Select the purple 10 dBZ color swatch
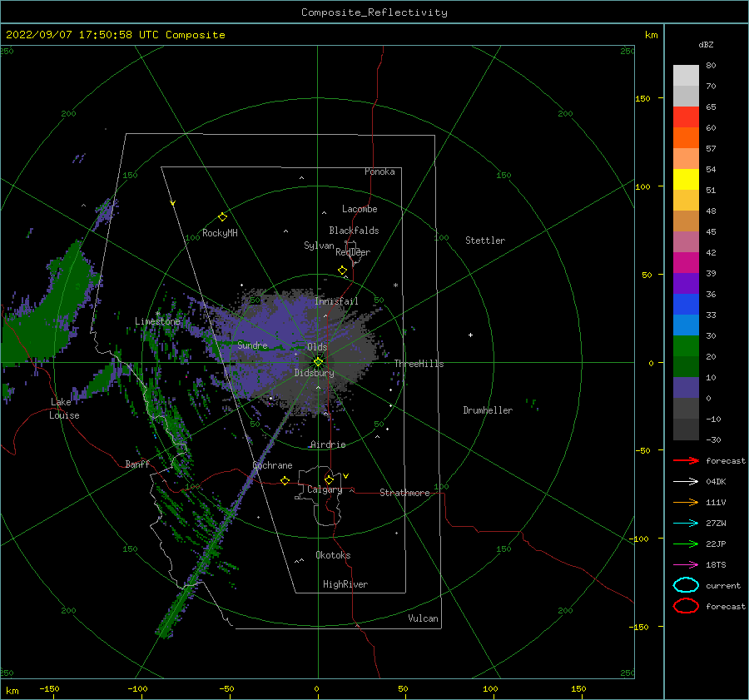The image size is (749, 700). pyautogui.click(x=686, y=388)
